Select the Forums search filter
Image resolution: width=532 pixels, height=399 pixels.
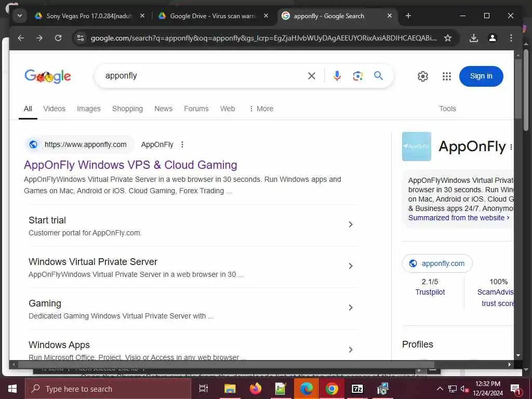(x=196, y=109)
